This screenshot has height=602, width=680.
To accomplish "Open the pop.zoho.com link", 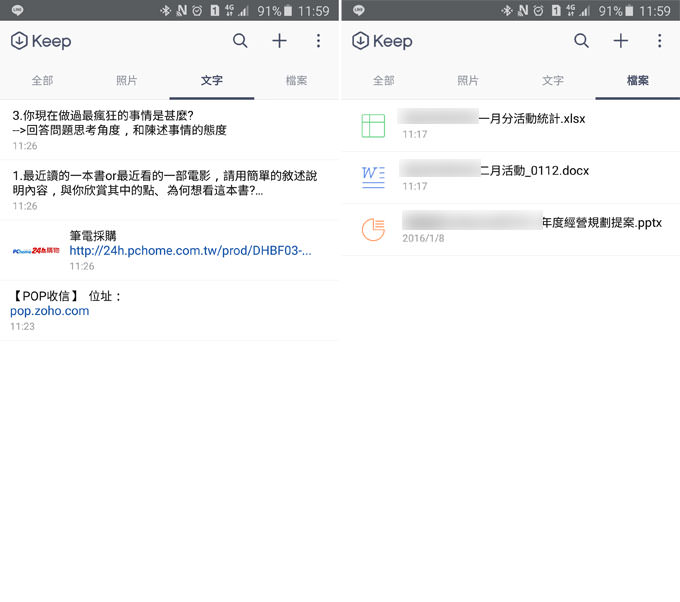I will [50, 311].
